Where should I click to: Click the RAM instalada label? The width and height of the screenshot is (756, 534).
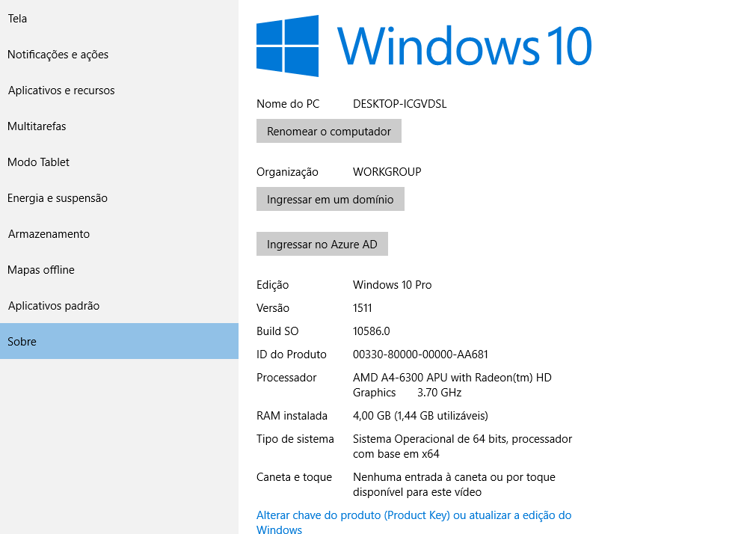point(292,415)
